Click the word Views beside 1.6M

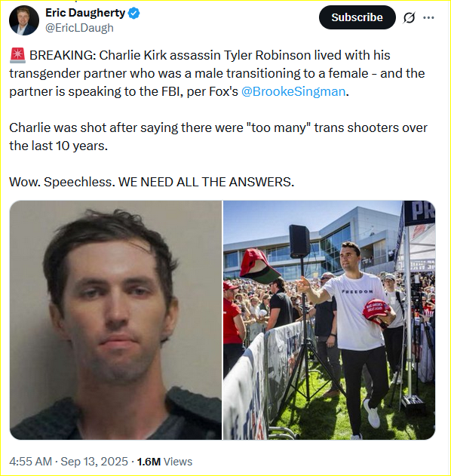pyautogui.click(x=178, y=462)
